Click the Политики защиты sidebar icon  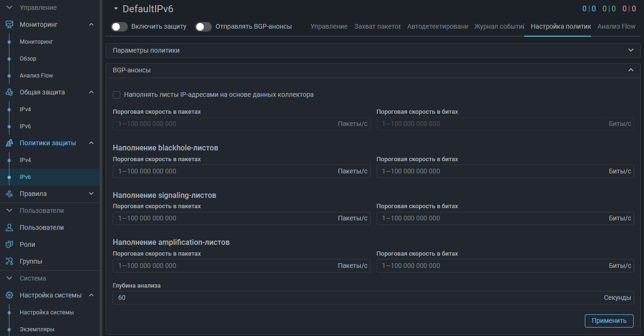point(9,143)
